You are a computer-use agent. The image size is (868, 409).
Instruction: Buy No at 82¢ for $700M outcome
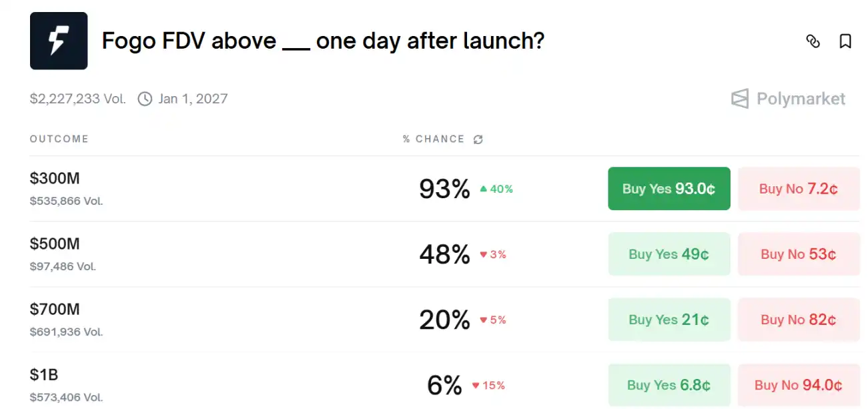click(x=799, y=320)
